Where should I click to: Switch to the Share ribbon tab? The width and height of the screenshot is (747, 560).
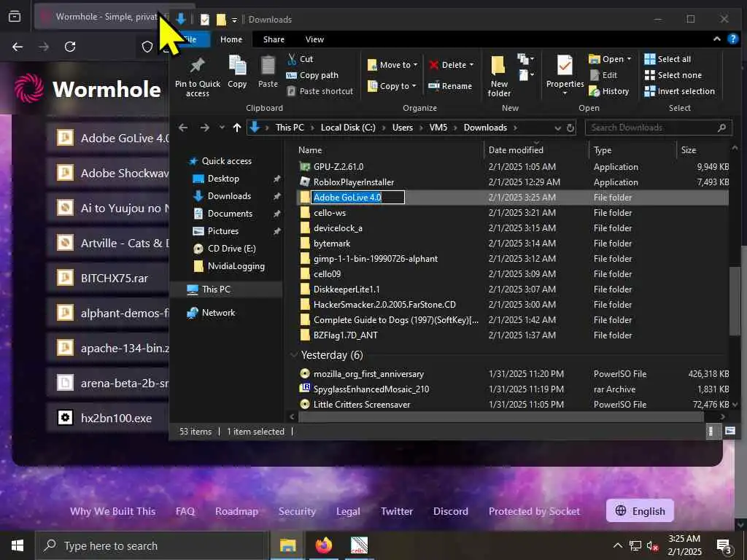click(x=274, y=39)
